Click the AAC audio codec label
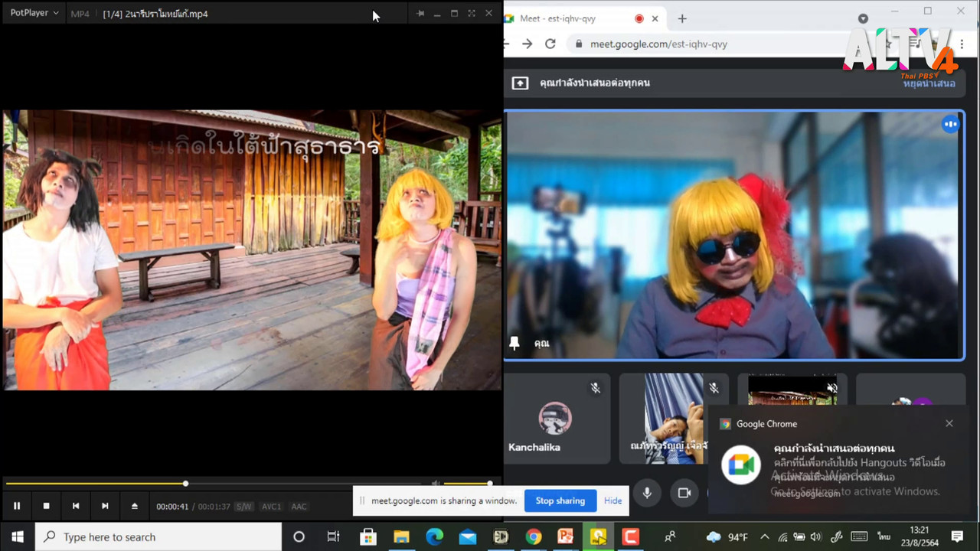The height and width of the screenshot is (551, 980). (299, 507)
